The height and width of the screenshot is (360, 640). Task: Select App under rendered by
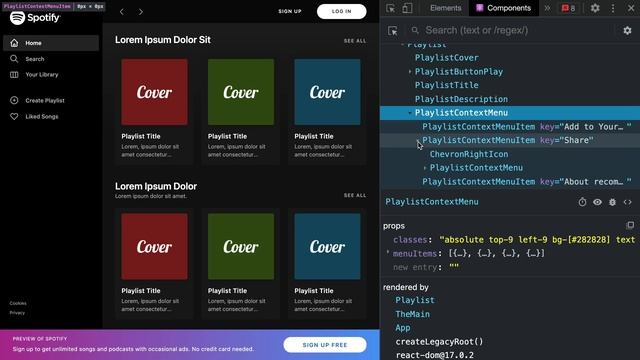point(402,328)
